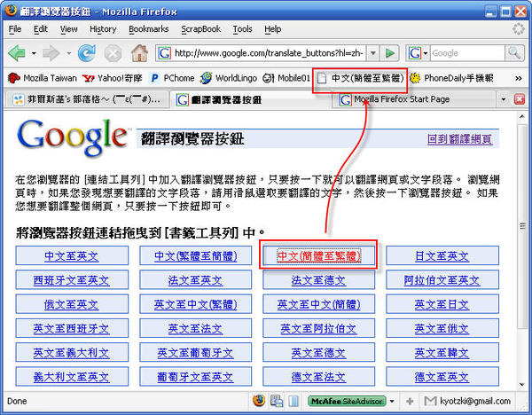
Task: Open the Mobile01 bookmark
Action: pyautogui.click(x=286, y=78)
